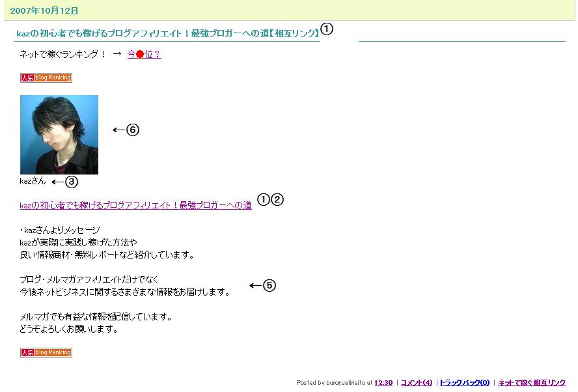This screenshot has height=392, width=578.
Task: Click the bottom blog Ranking banner
Action: point(46,352)
